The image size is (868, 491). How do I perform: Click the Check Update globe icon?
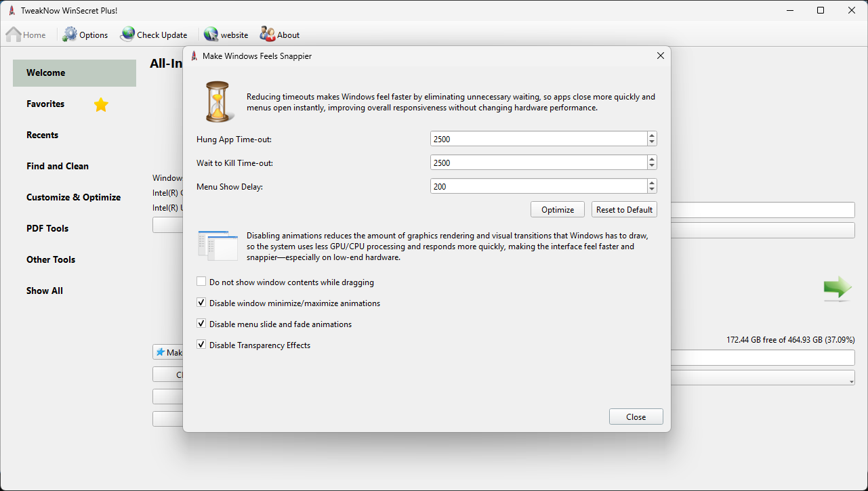127,35
